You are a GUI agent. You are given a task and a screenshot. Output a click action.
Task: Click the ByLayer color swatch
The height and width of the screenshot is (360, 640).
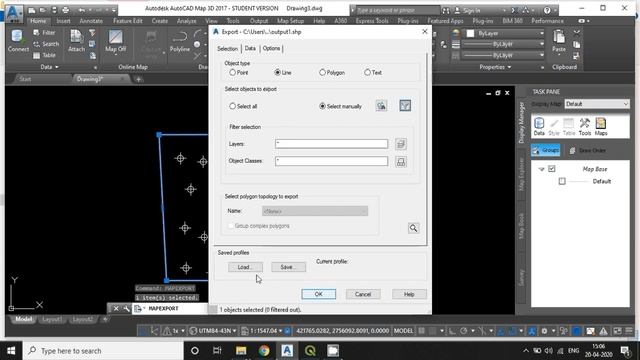(470, 33)
